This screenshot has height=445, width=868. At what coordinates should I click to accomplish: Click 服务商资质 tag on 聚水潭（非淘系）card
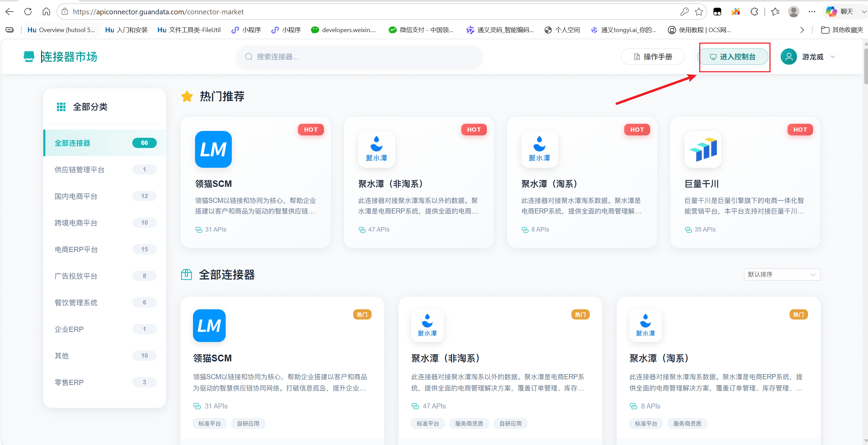469,424
